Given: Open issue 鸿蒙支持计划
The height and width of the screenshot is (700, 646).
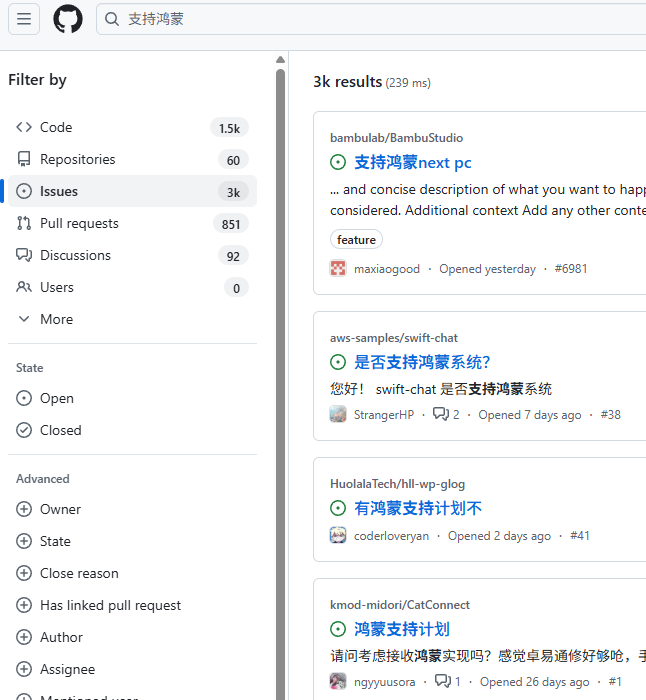Looking at the screenshot, I should coord(402,629).
